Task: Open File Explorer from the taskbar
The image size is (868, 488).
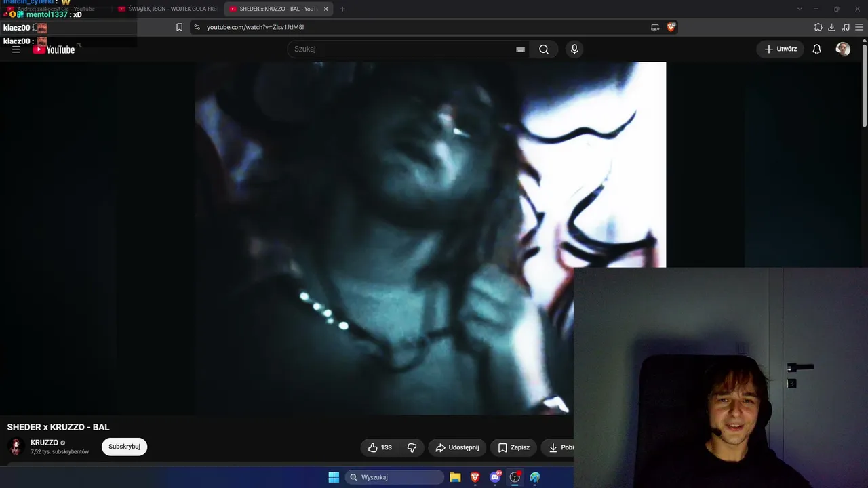Action: 455,477
